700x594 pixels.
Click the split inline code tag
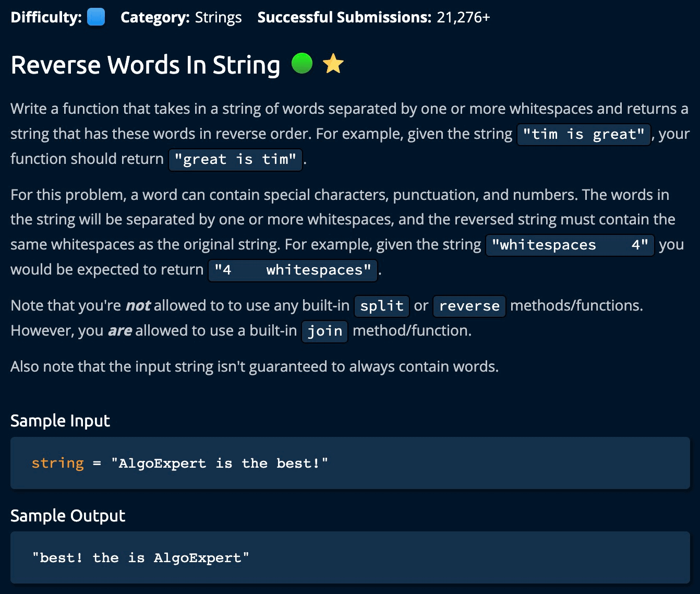(x=382, y=306)
